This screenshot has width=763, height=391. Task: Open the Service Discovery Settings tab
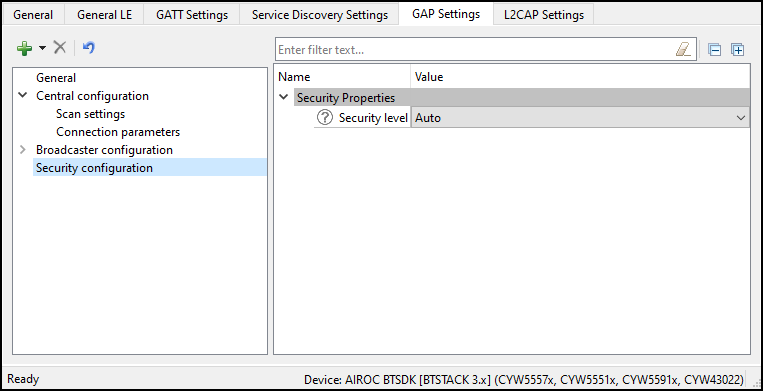[x=320, y=15]
